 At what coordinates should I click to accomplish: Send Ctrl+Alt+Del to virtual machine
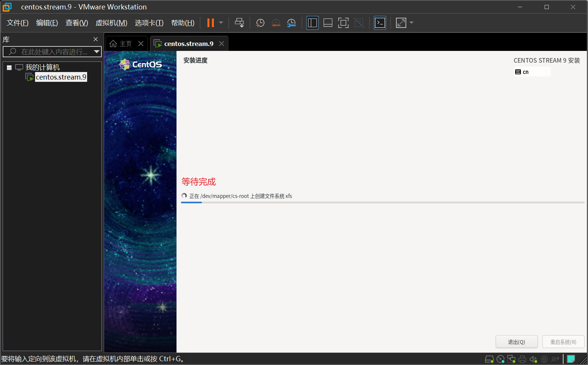tap(239, 23)
